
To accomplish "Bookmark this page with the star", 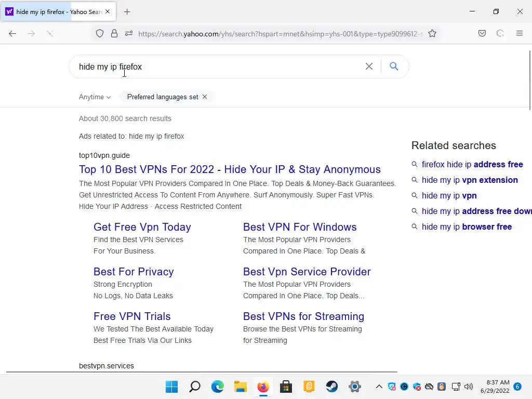I will pyautogui.click(x=432, y=34).
